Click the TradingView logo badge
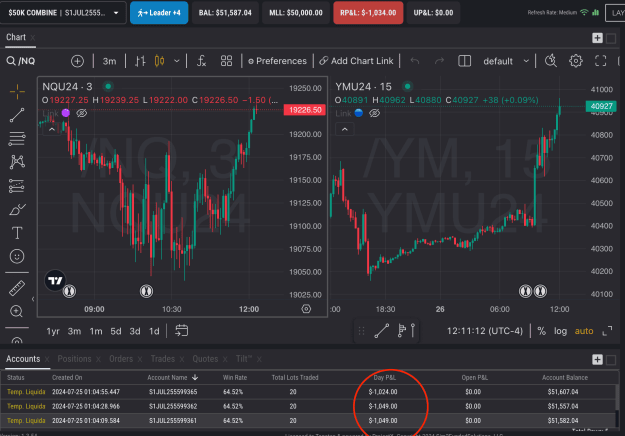 pos(55,281)
